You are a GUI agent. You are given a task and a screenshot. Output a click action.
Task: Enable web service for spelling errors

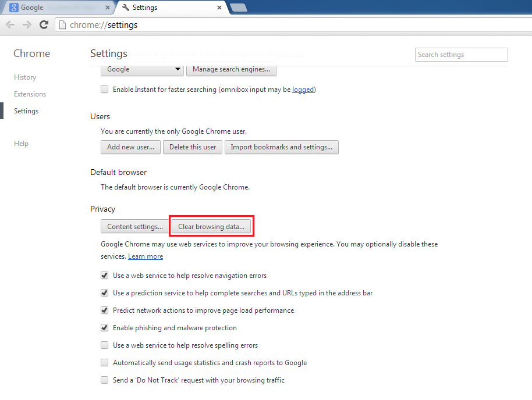pos(105,345)
